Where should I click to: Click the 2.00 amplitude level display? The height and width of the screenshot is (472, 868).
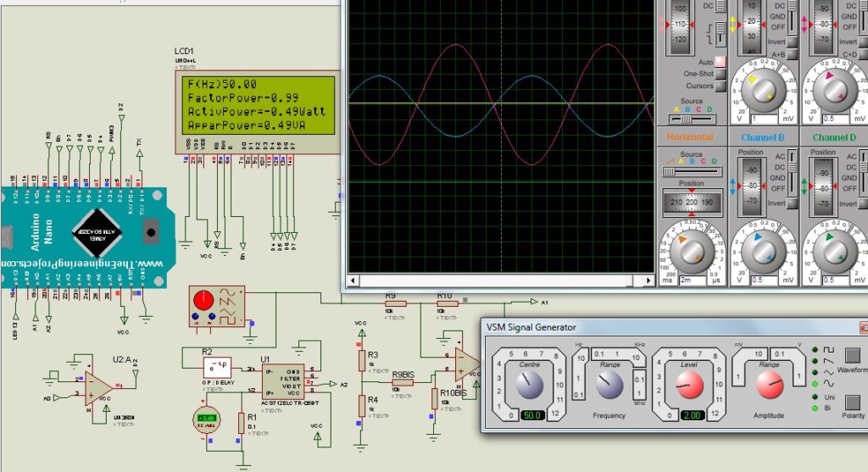coord(692,415)
